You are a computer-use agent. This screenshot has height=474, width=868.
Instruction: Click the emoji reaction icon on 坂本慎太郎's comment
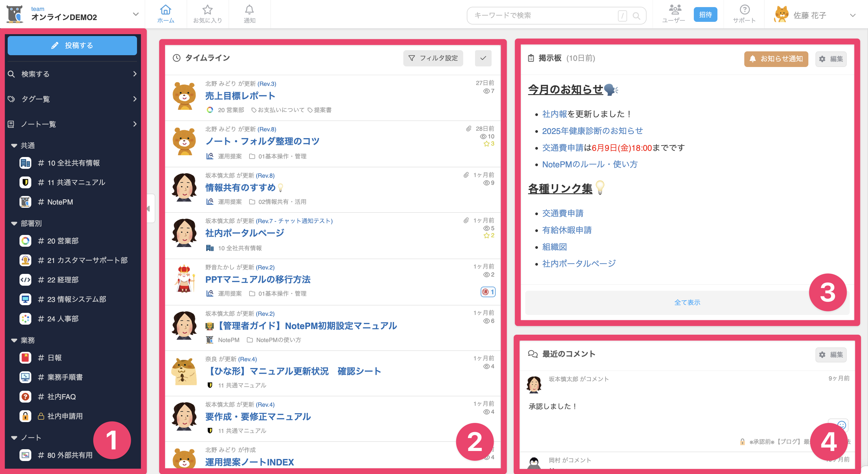[x=842, y=425]
